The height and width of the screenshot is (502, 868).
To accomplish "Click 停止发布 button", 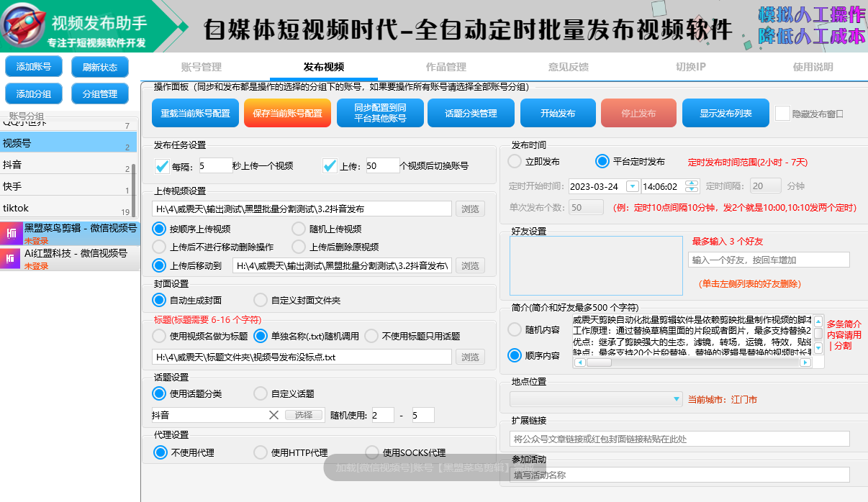I will (x=638, y=113).
